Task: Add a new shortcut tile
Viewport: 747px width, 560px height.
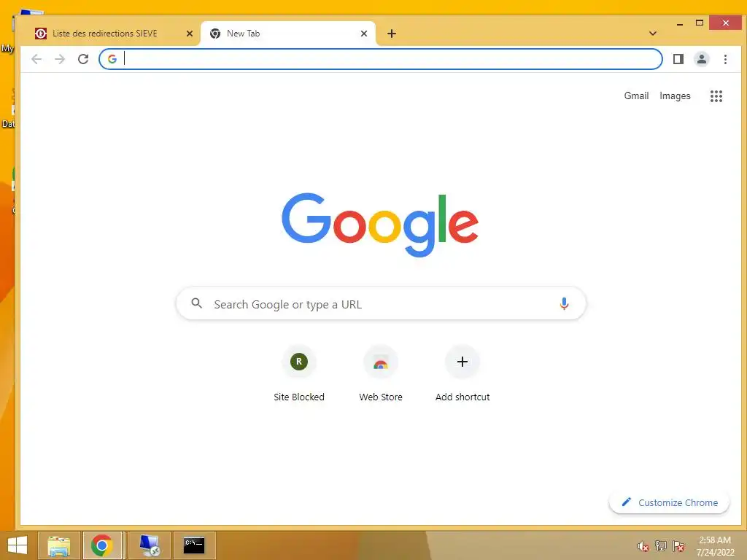Action: coord(462,376)
